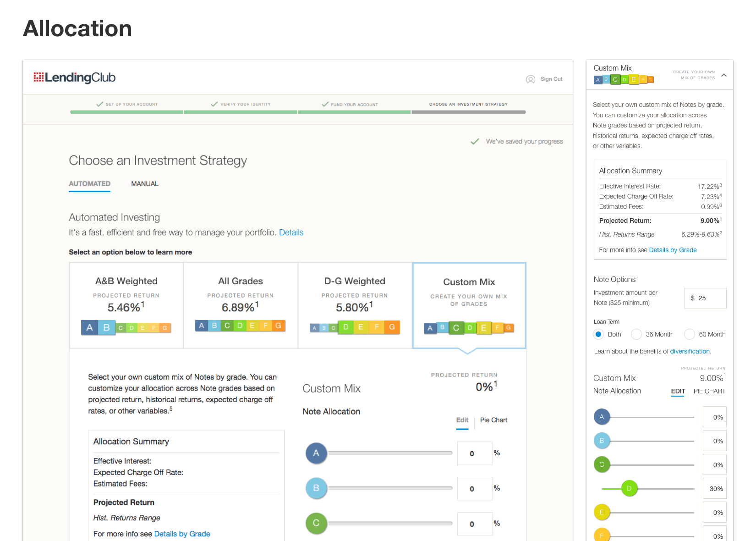Collapse the Custom Mix side panel chevron

click(x=724, y=75)
